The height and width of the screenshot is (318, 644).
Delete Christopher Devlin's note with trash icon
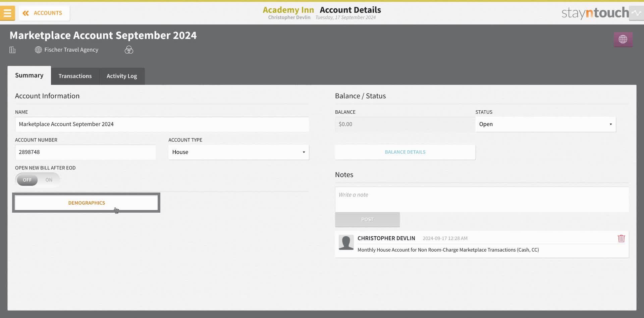(621, 238)
